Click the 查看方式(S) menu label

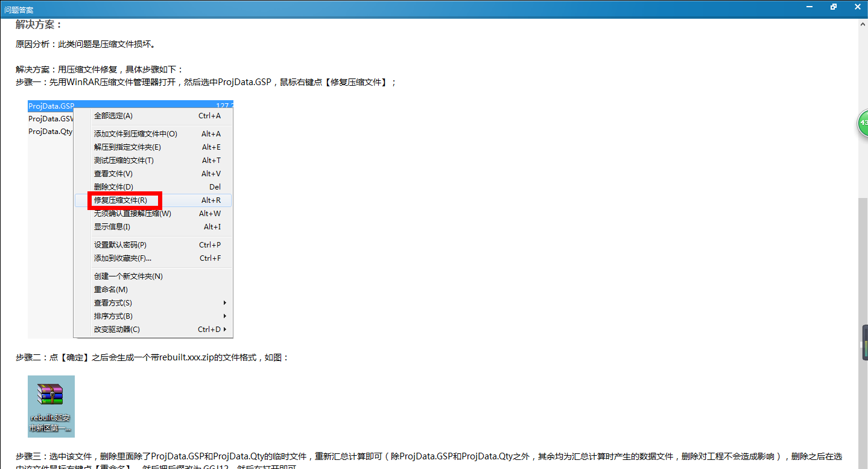113,303
